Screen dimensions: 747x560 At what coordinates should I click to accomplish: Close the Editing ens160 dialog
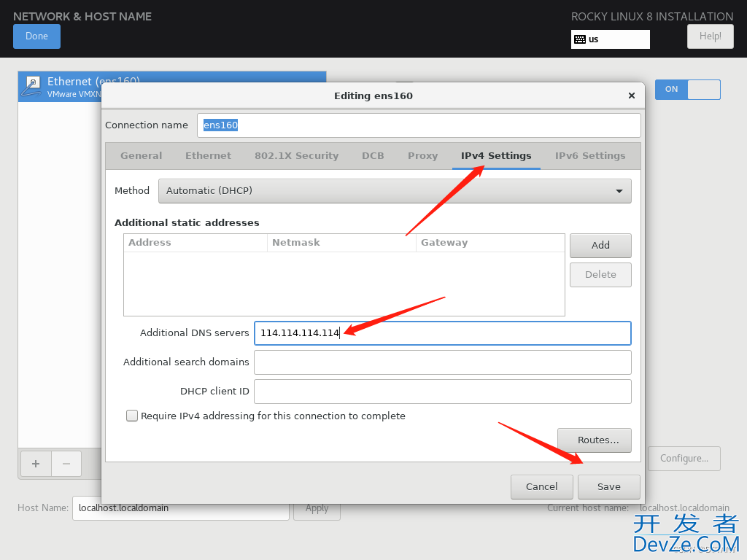(632, 96)
